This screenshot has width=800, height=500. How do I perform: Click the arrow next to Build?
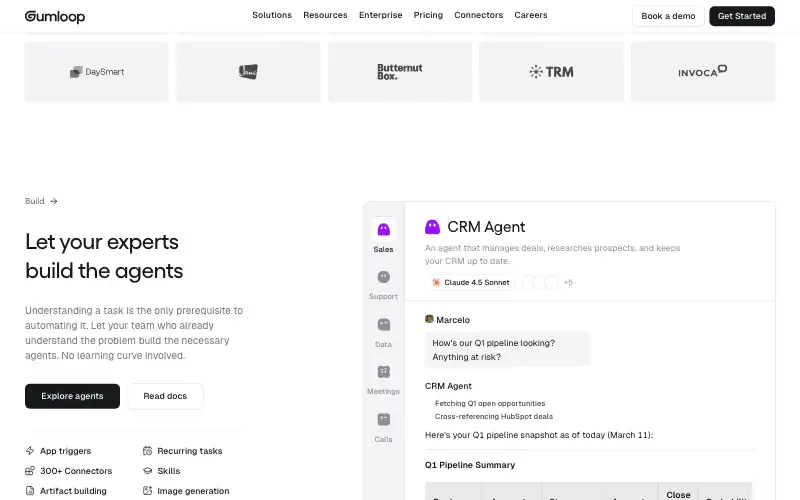54,201
